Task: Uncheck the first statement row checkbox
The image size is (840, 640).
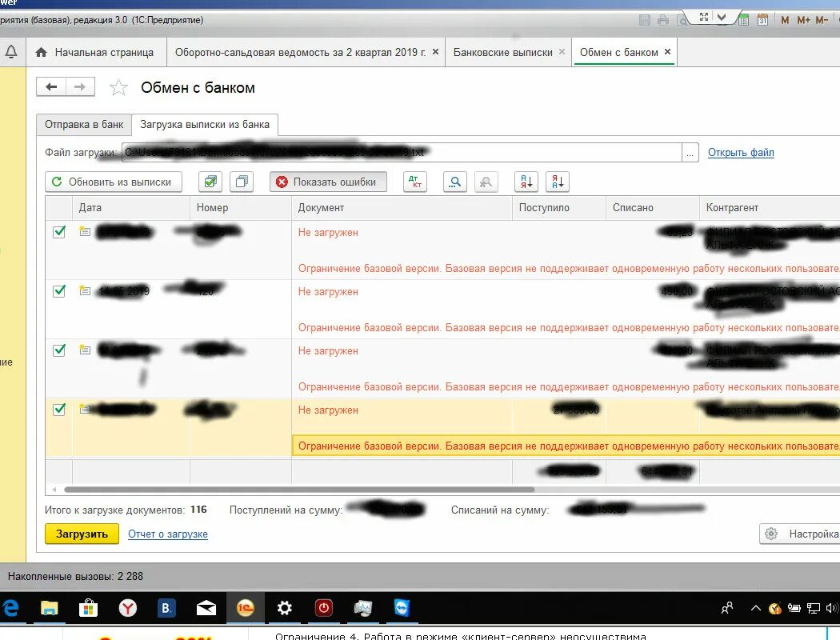Action: (x=59, y=232)
